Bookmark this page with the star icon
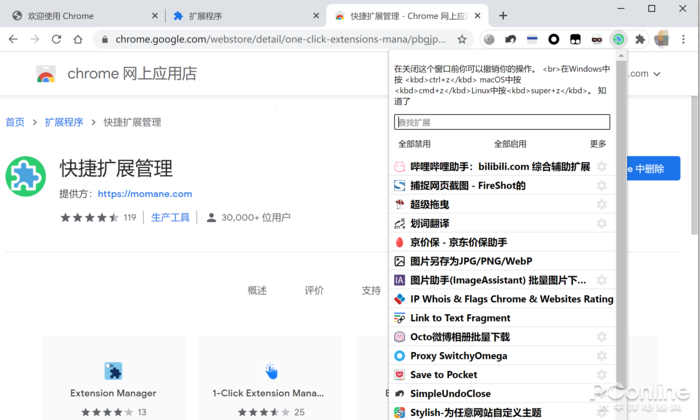 coord(462,39)
